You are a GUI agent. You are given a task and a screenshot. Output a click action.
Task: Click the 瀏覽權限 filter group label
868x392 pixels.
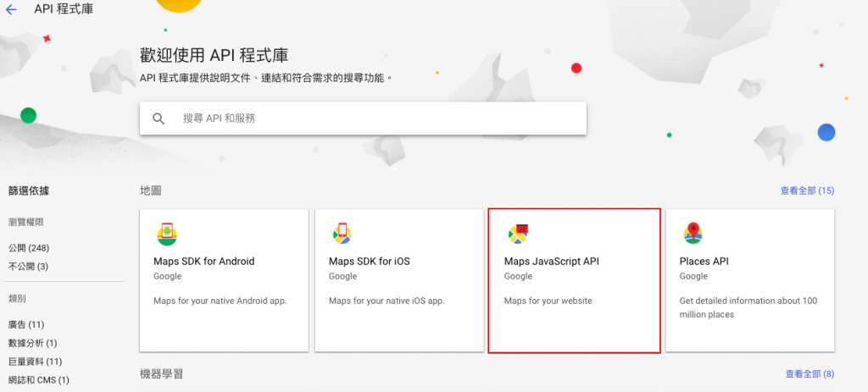[26, 223]
